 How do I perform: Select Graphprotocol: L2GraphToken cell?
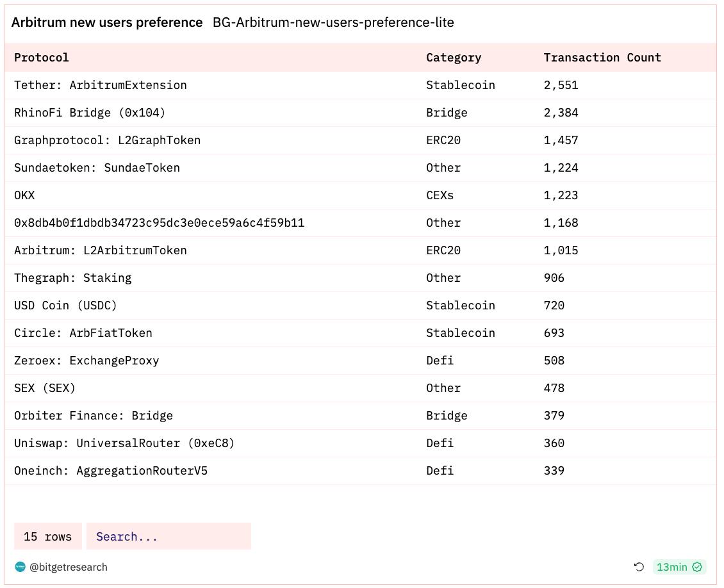pos(107,140)
